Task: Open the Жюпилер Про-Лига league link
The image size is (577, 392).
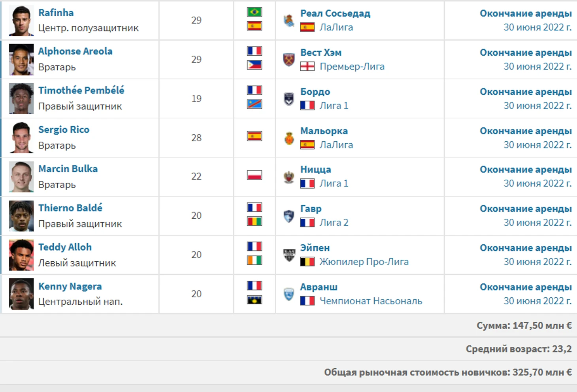Action: (364, 262)
